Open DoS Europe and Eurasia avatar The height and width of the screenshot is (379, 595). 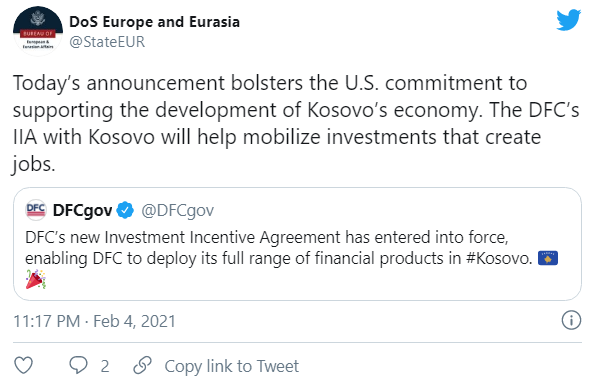pyautogui.click(x=38, y=31)
